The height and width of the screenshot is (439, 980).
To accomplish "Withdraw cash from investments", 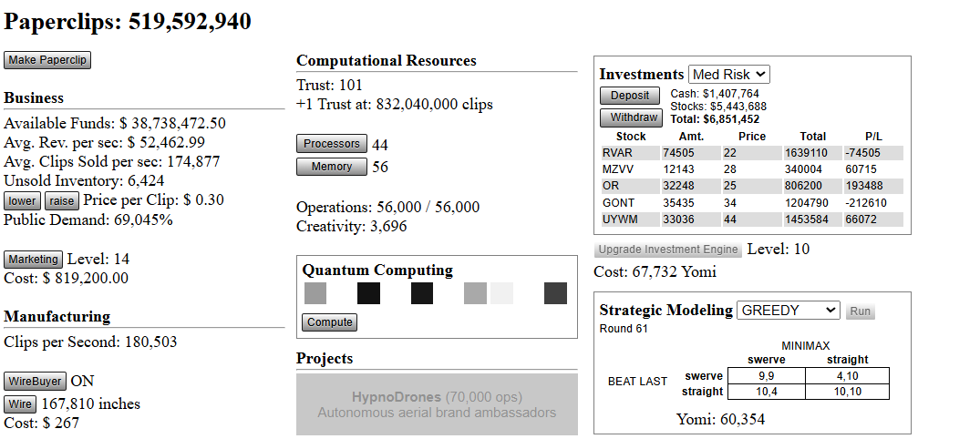I will (x=630, y=117).
